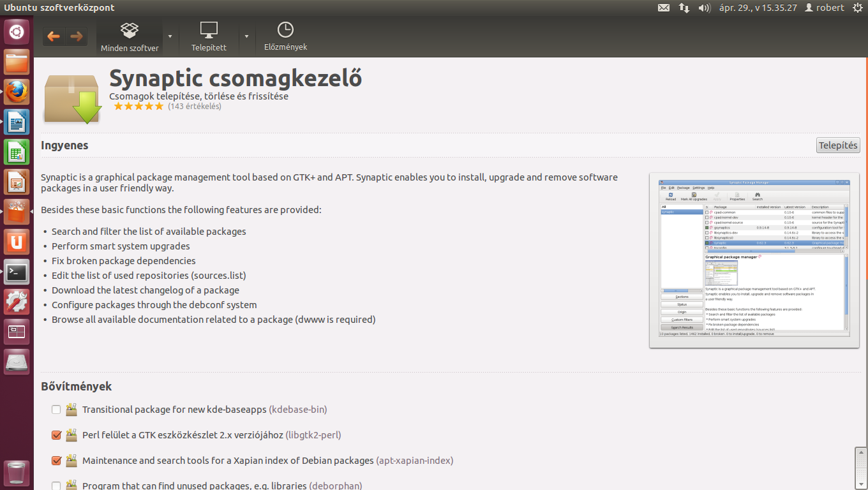Click 'Configure packages through the debconf system'

click(154, 305)
